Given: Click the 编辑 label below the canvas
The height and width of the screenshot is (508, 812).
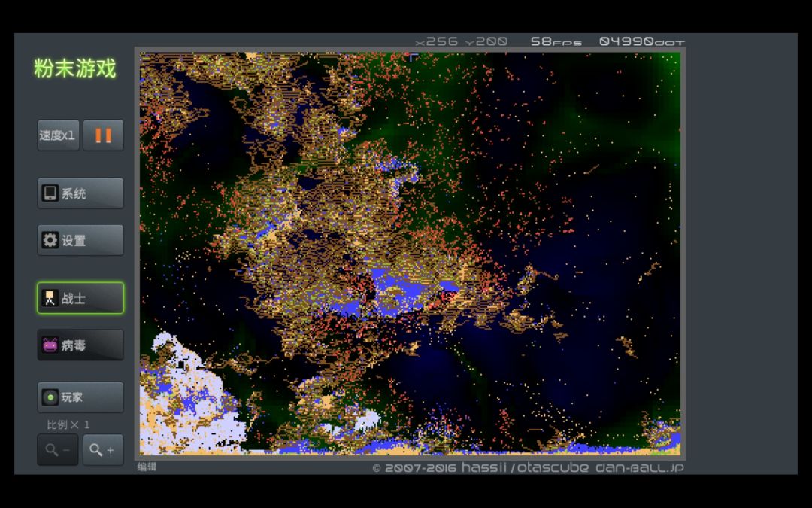Looking at the screenshot, I should 147,467.
